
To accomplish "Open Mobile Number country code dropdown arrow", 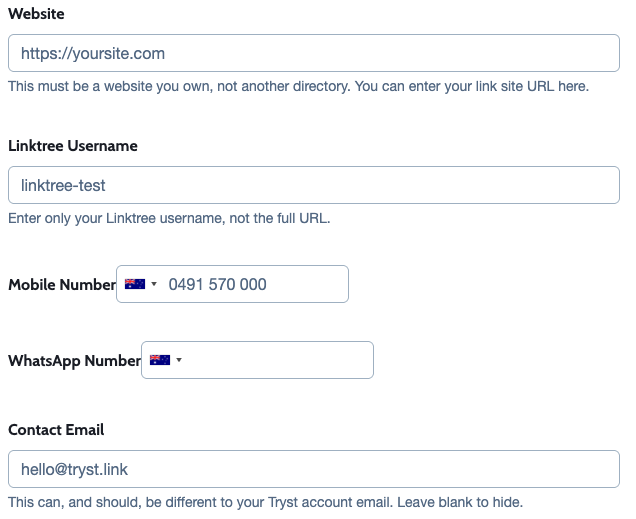I will pos(154,284).
